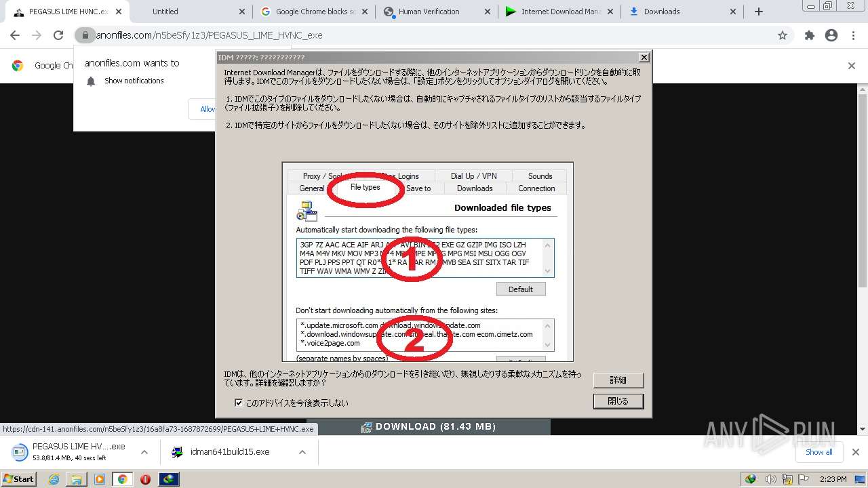Open the Windows Start menu

click(x=18, y=479)
